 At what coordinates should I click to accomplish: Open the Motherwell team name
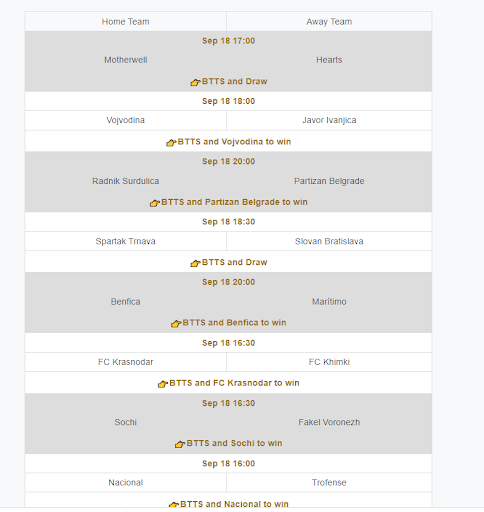click(126, 60)
